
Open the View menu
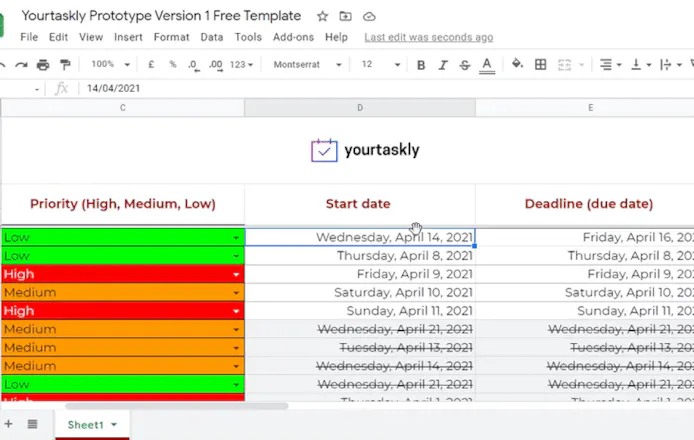coord(91,37)
